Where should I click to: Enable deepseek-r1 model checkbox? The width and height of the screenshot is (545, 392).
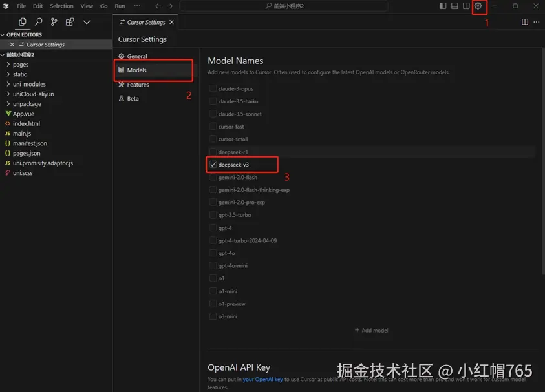(213, 152)
